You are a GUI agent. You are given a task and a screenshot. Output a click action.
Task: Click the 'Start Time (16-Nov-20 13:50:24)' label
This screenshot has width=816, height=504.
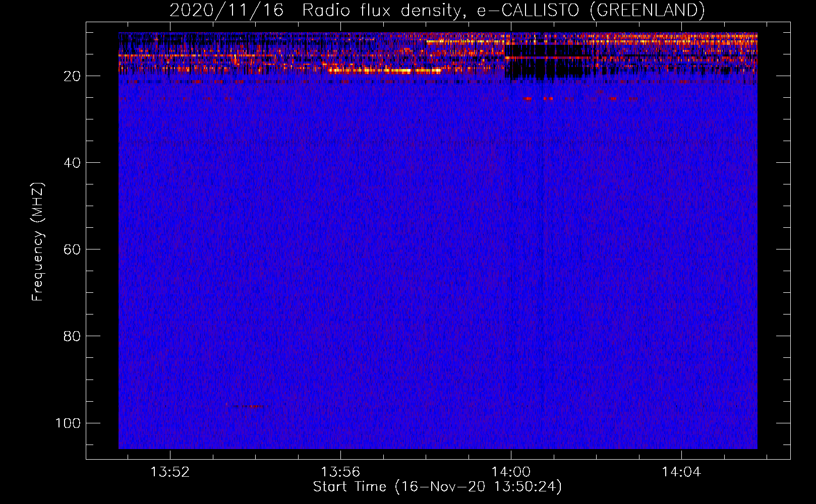(437, 487)
